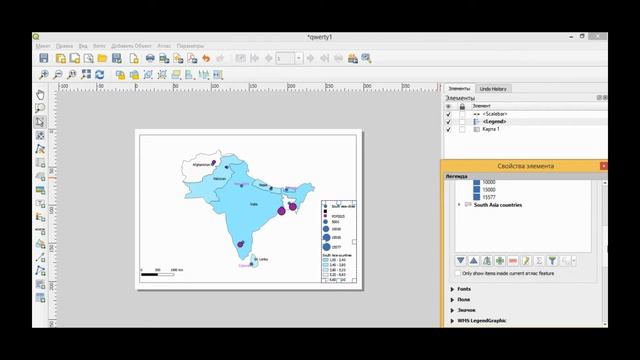Add items from template folder icon

102,58
